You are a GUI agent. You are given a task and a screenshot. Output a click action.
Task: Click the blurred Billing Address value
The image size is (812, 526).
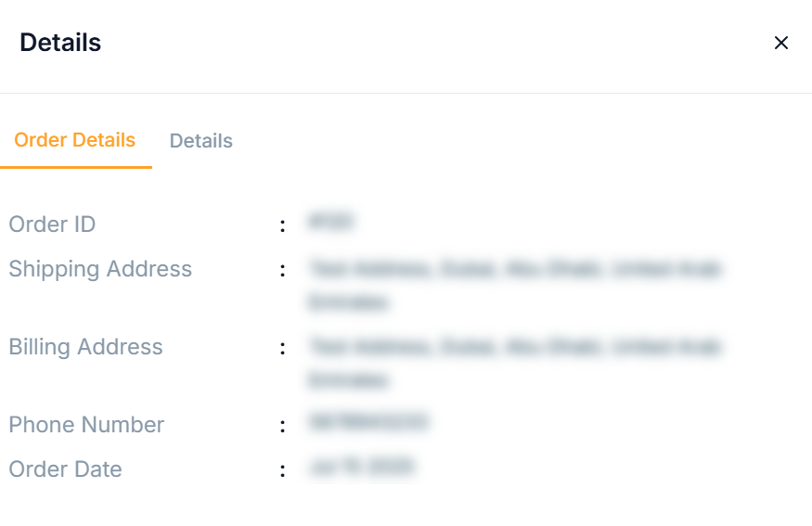(x=515, y=348)
